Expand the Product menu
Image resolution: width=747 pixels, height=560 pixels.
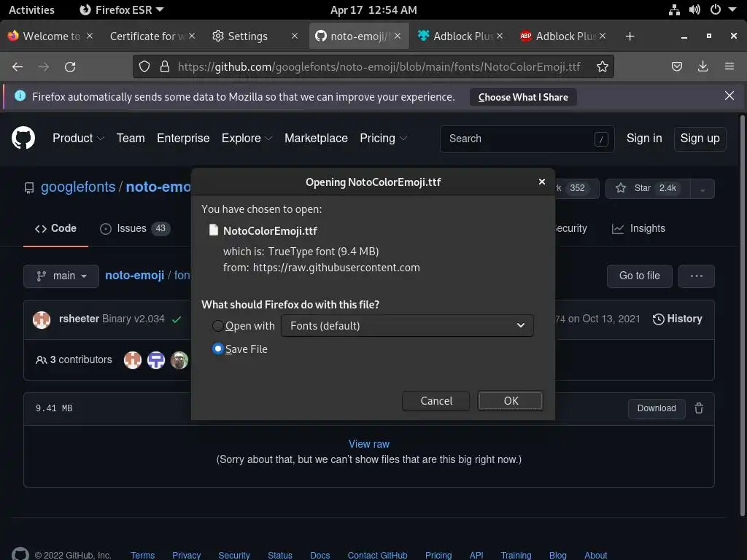(78, 138)
